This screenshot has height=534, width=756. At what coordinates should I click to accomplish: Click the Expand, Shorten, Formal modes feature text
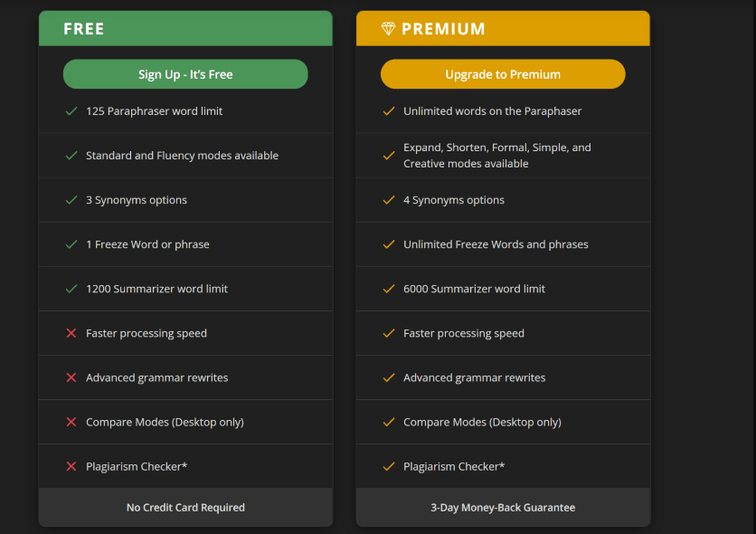click(x=496, y=156)
